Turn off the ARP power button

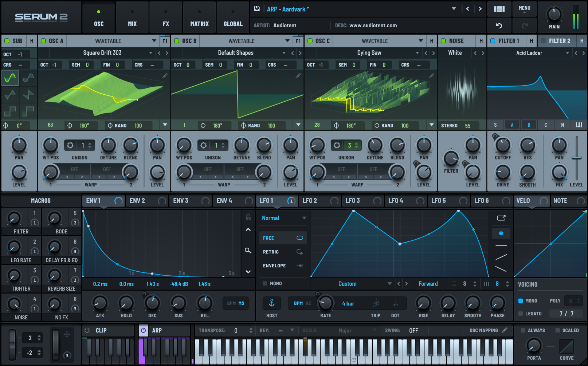143,330
